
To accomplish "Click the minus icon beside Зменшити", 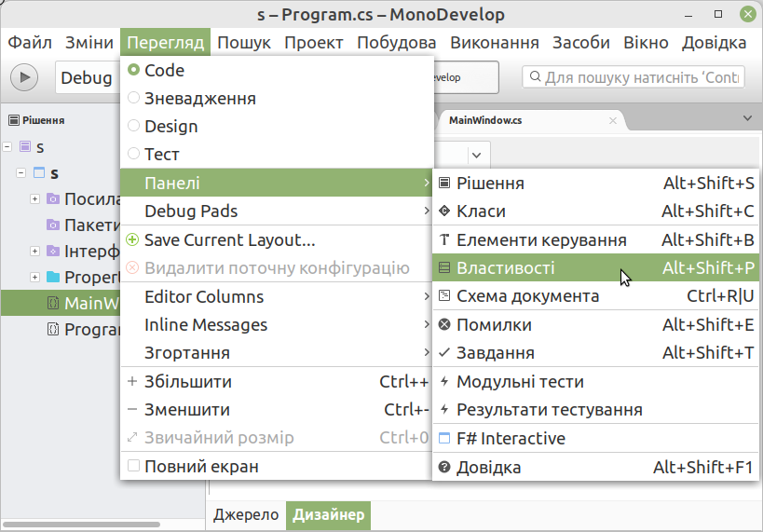I will 132,409.
